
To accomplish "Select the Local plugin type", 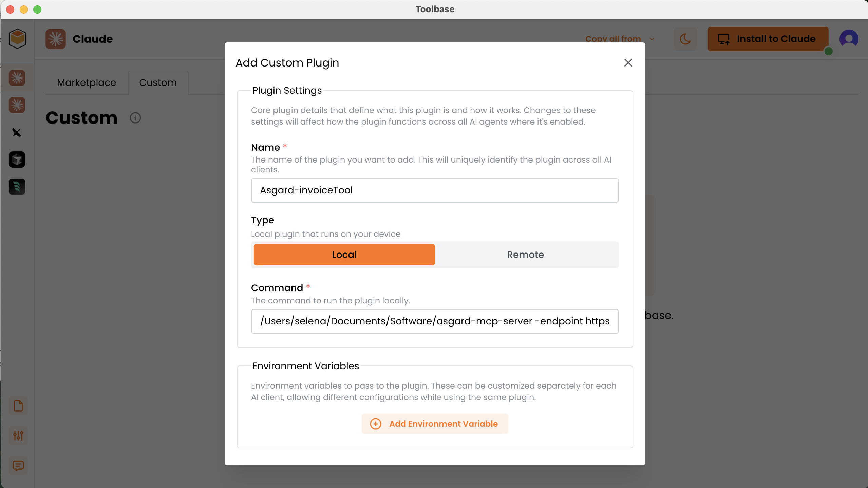I will 344,255.
